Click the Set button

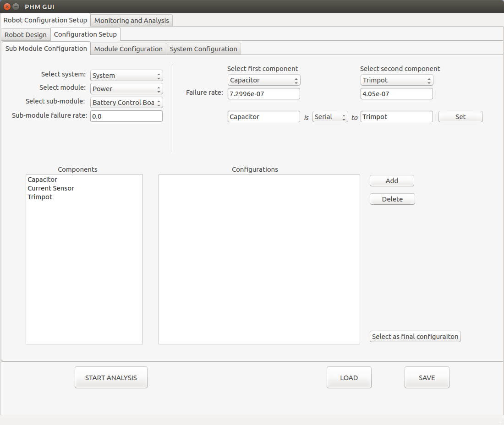tap(460, 117)
